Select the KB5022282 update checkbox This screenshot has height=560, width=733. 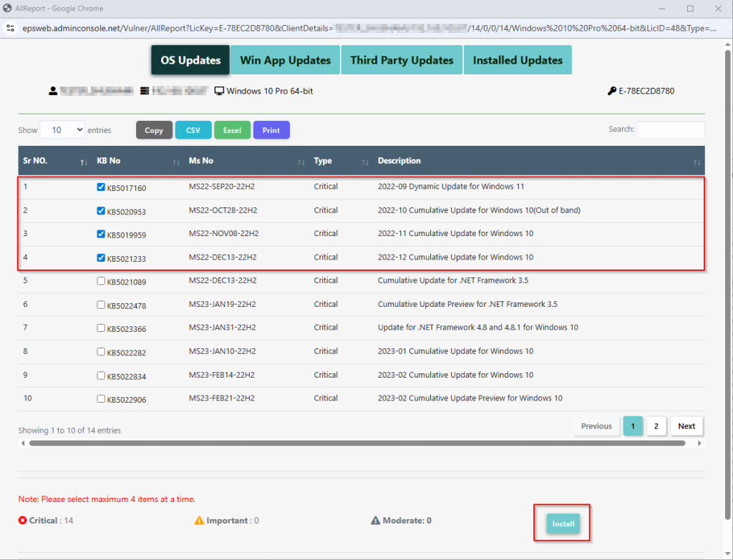click(x=101, y=351)
